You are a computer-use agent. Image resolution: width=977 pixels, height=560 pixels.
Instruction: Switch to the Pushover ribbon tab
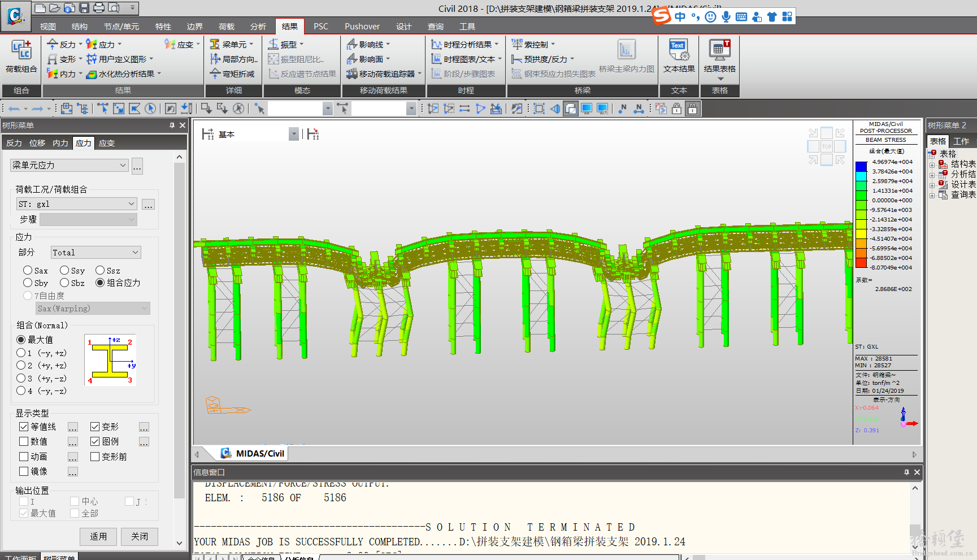(362, 27)
